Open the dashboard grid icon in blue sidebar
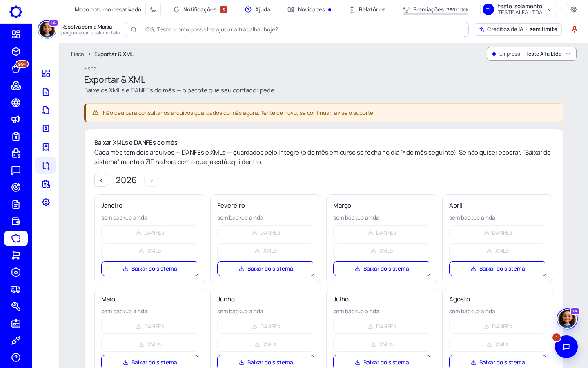588x368 pixels. pos(16,34)
